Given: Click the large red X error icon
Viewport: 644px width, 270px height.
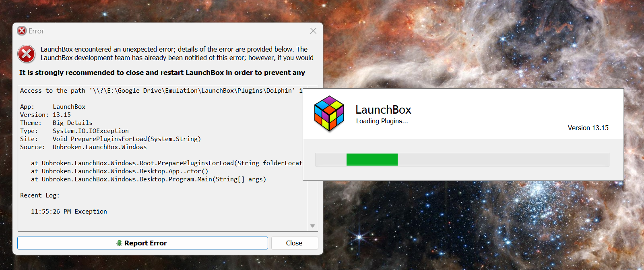Looking at the screenshot, I should pos(27,54).
